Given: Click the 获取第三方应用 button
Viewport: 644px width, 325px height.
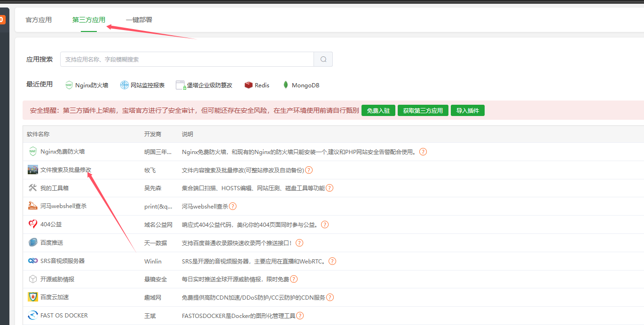Looking at the screenshot, I should (x=423, y=110).
